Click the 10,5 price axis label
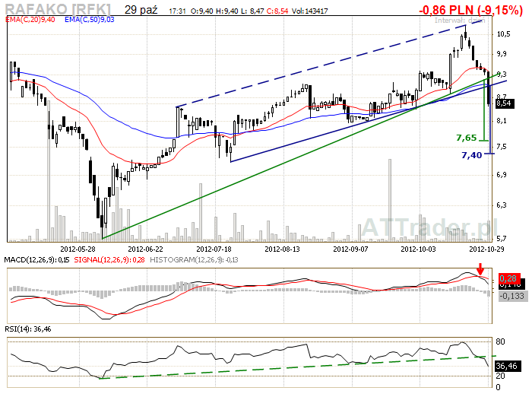The image size is (532, 397). point(503,34)
